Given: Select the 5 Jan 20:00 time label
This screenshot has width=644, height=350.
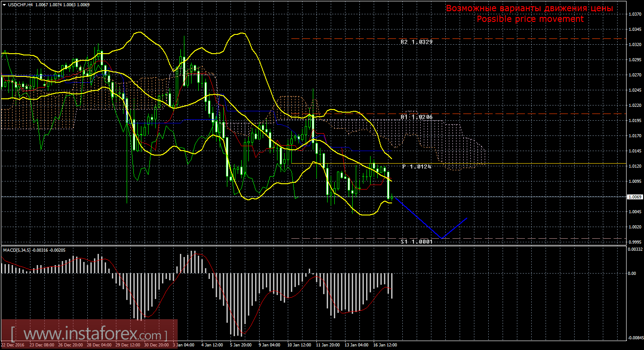Looking at the screenshot, I should pos(240,345).
